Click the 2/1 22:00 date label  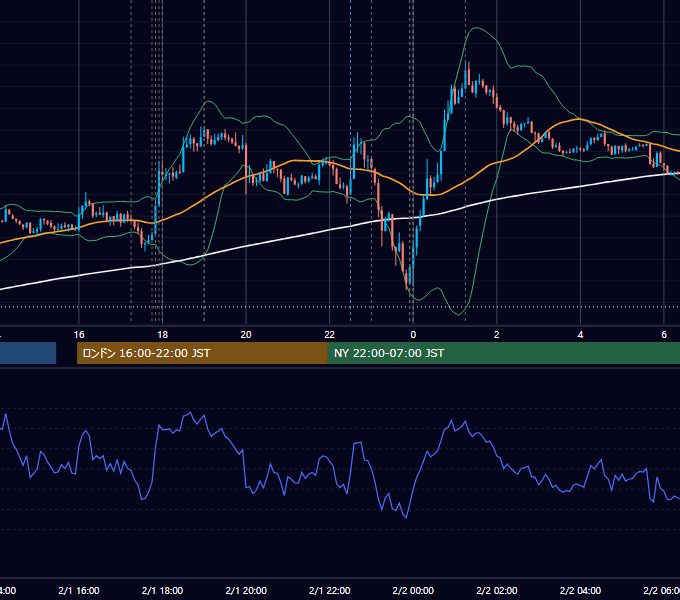pyautogui.click(x=330, y=590)
